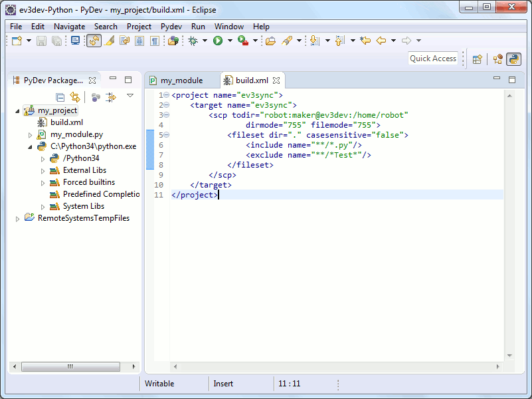The height and width of the screenshot is (399, 532).
Task: Expand the Forced builtins node
Action: [x=43, y=183]
